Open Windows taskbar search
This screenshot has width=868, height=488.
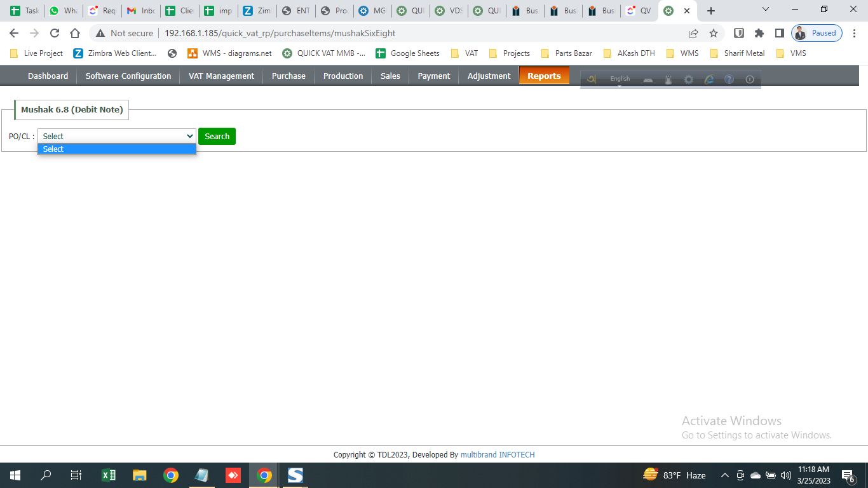pyautogui.click(x=46, y=475)
